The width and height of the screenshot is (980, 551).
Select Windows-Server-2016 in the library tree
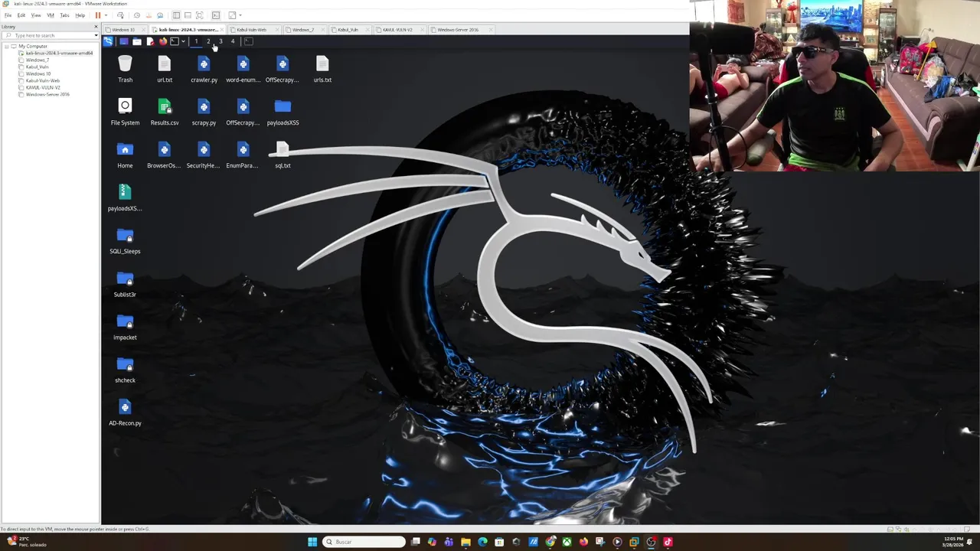47,94
